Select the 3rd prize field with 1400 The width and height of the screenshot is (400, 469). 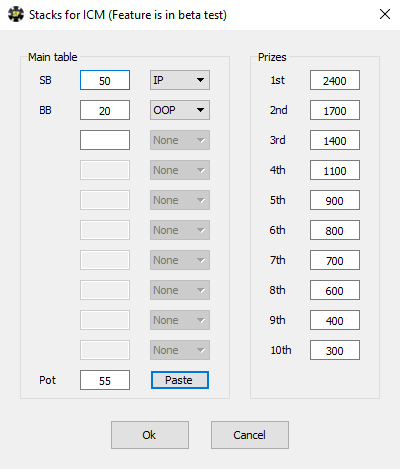[335, 140]
